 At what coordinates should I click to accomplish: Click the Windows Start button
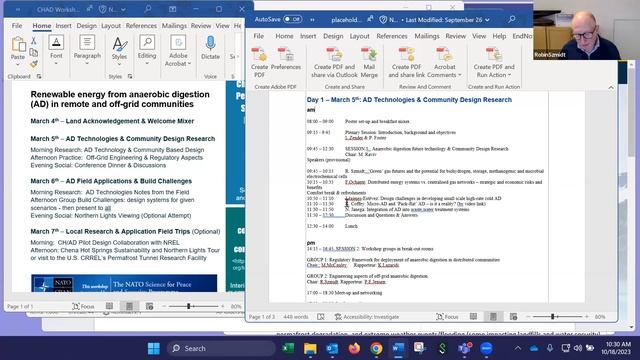(x=154, y=348)
